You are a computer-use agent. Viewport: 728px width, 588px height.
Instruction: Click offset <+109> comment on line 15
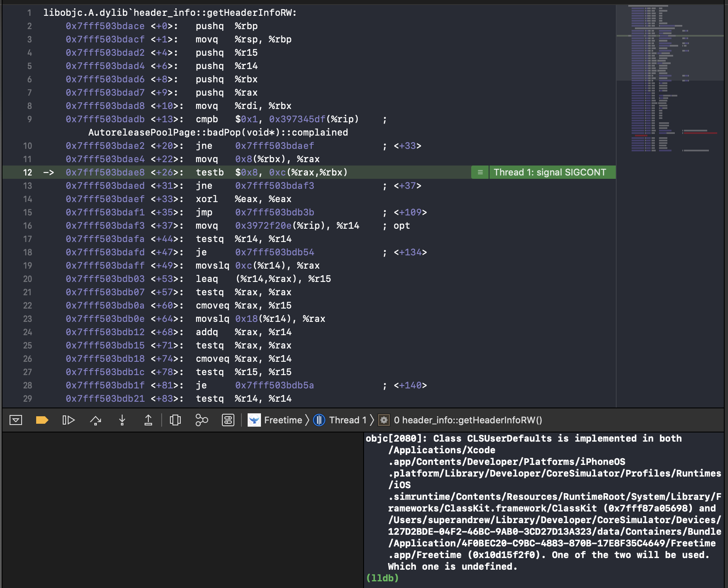[410, 212]
